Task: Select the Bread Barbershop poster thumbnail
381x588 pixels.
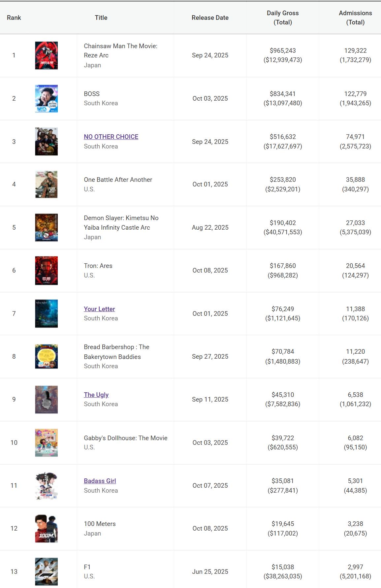Action: 47,356
